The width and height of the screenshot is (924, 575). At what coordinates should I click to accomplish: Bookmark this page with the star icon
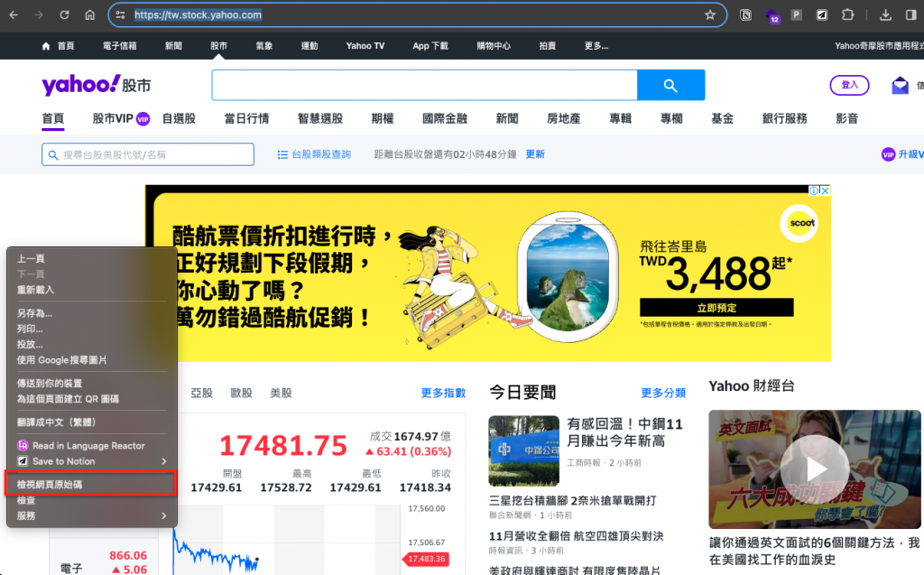pyautogui.click(x=710, y=14)
